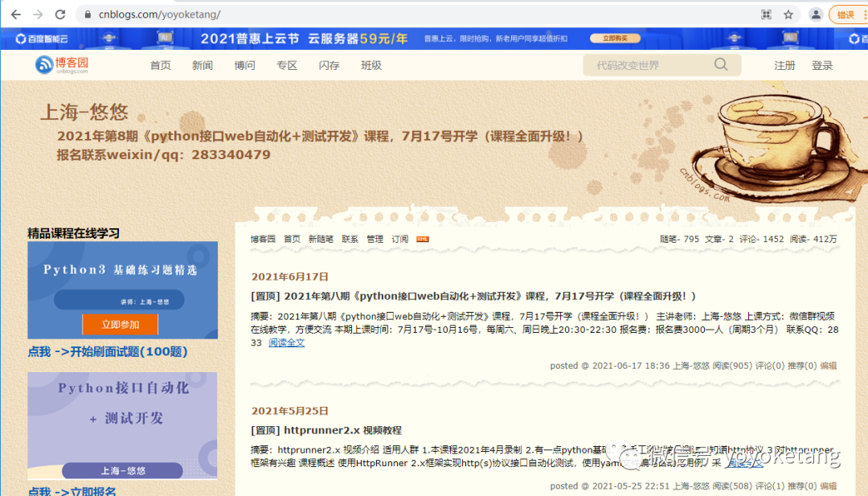868x496 pixels.
Task: Click the padlock site info icon
Action: coord(88,15)
